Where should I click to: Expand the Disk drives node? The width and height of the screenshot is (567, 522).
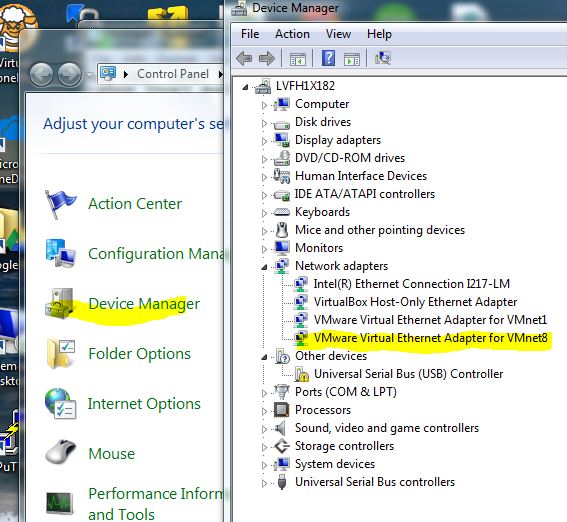(264, 123)
